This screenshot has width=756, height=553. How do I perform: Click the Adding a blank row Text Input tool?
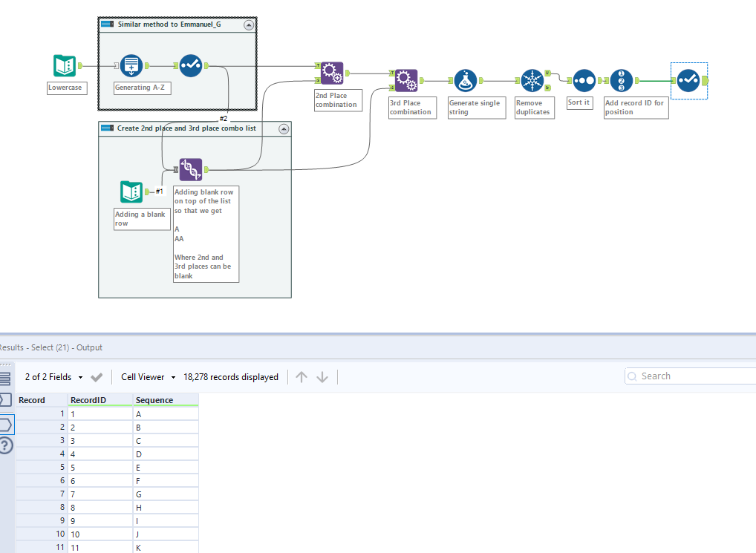131,192
